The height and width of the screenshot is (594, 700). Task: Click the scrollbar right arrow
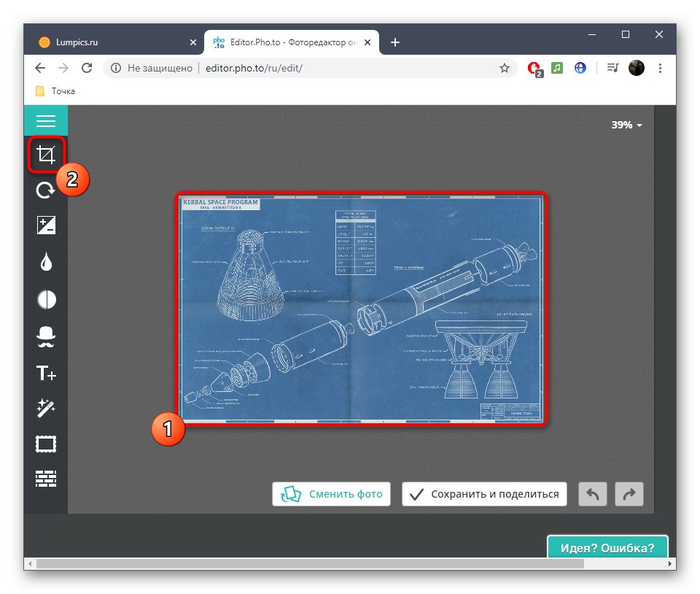coord(669,564)
